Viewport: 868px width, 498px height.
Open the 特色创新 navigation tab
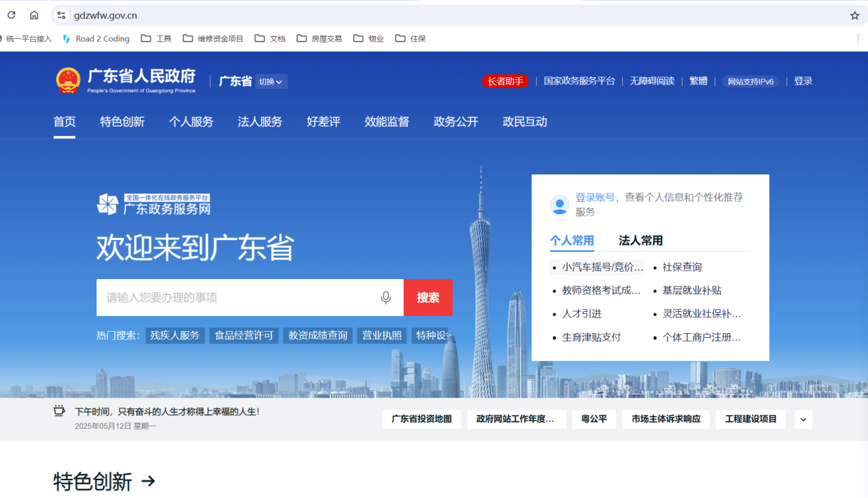[x=122, y=122]
